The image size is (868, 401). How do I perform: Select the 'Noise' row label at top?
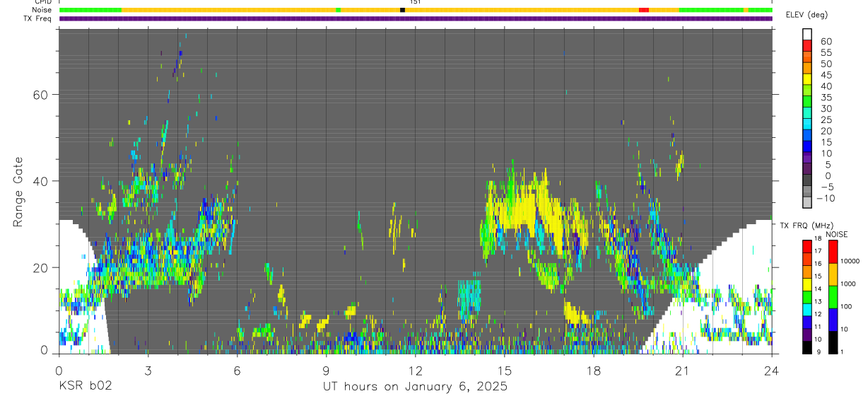pyautogui.click(x=42, y=10)
